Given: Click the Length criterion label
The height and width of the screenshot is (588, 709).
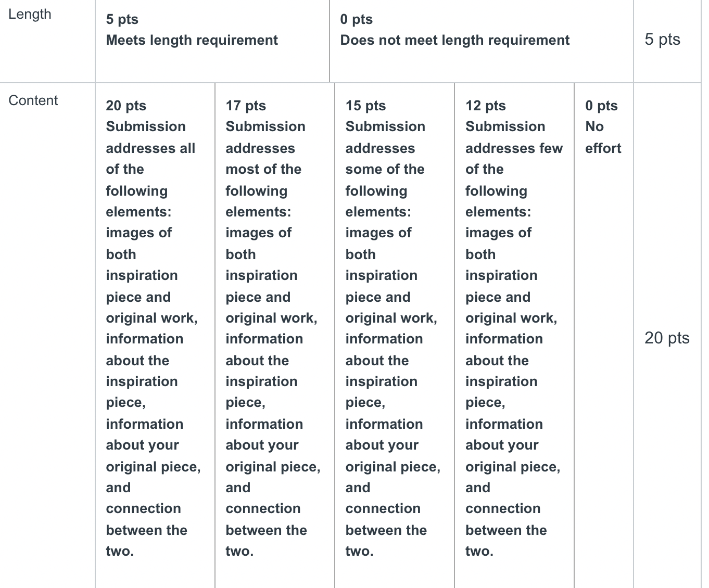Looking at the screenshot, I should click(30, 14).
